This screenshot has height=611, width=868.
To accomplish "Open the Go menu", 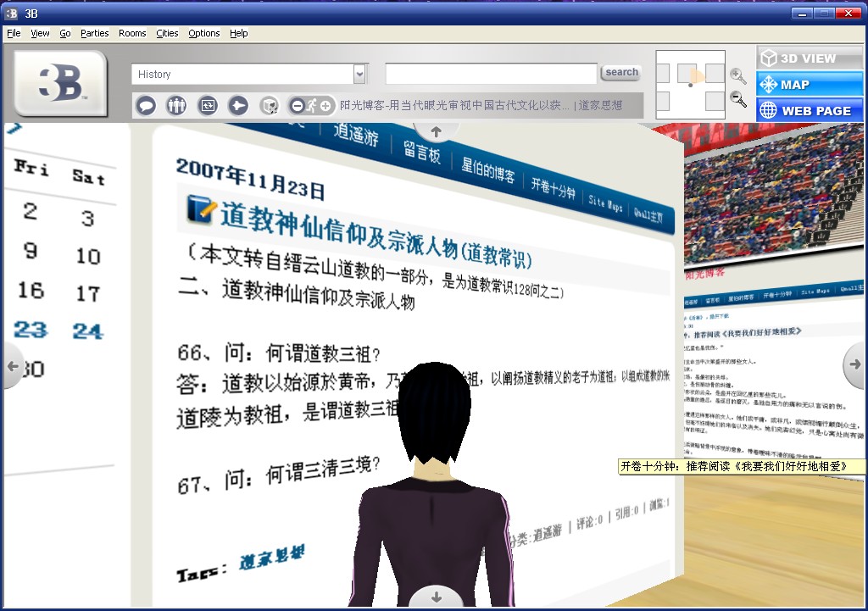I will click(x=64, y=33).
